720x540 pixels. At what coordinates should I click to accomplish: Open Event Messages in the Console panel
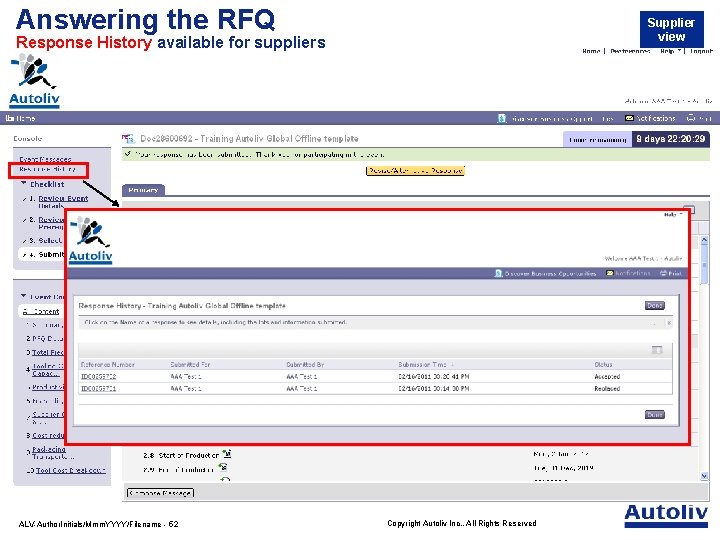tap(45, 159)
